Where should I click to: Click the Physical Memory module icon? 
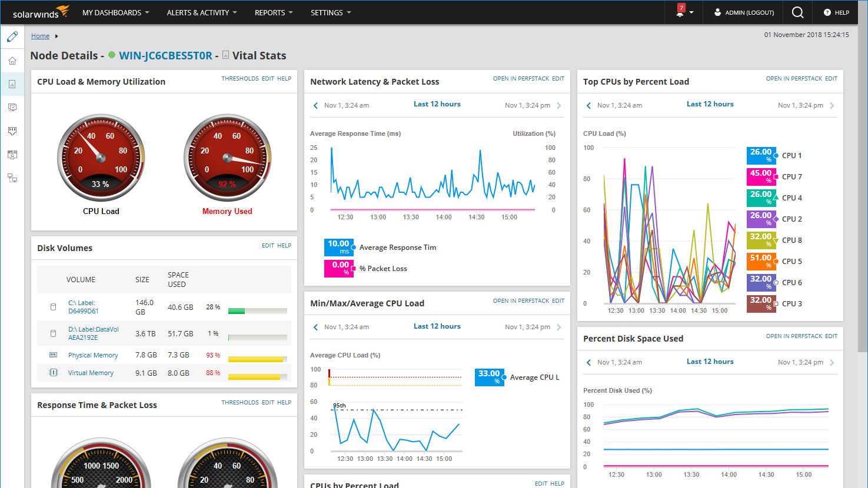[x=52, y=354]
